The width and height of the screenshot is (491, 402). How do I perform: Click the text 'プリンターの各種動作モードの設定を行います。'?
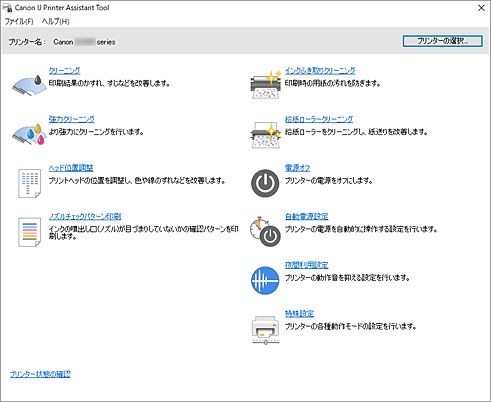351,326
